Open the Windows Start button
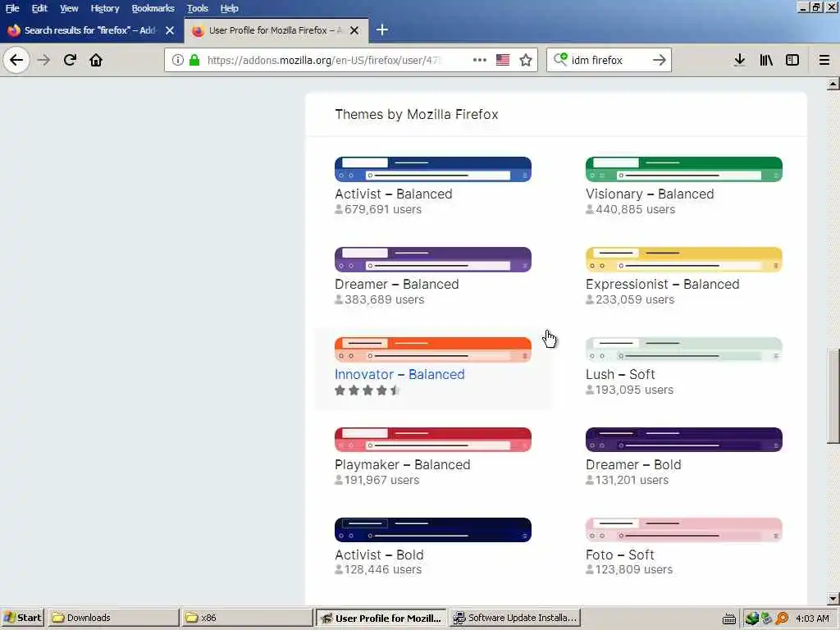Screen dimensions: 840x630 pyautogui.click(x=22, y=619)
